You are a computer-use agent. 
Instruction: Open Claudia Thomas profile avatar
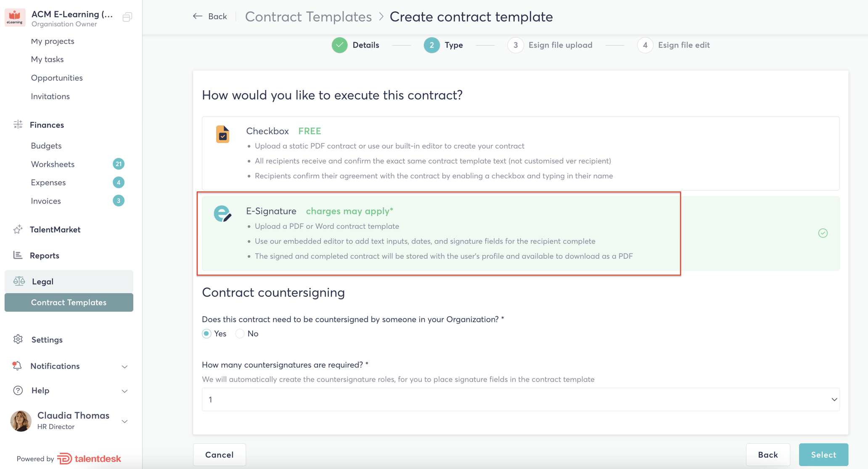tap(21, 421)
